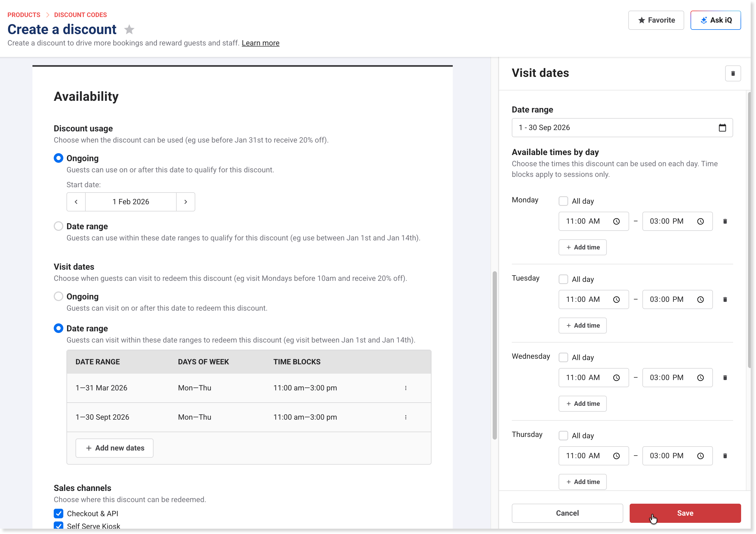Select Date range under Discount usage
Image resolution: width=756 pixels, height=534 pixels.
coord(58,226)
